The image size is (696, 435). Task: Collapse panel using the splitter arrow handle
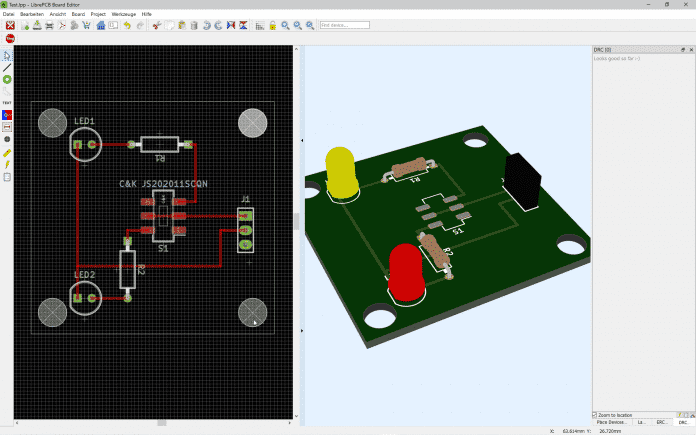coord(302,142)
